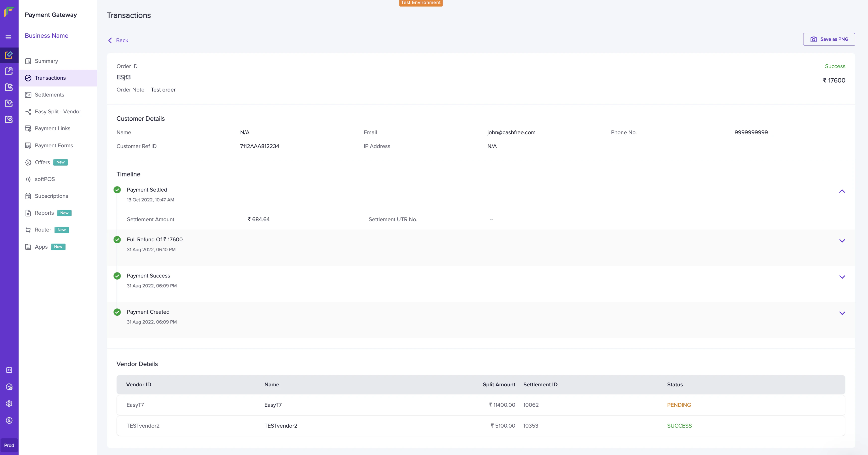868x455 pixels.
Task: Click the camera icon on Save as PNG
Action: 813,39
